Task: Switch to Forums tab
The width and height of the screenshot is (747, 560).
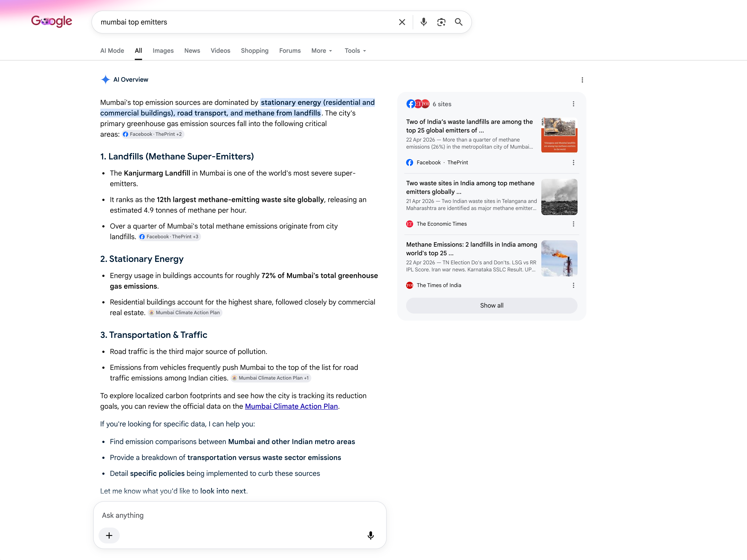Action: tap(290, 51)
